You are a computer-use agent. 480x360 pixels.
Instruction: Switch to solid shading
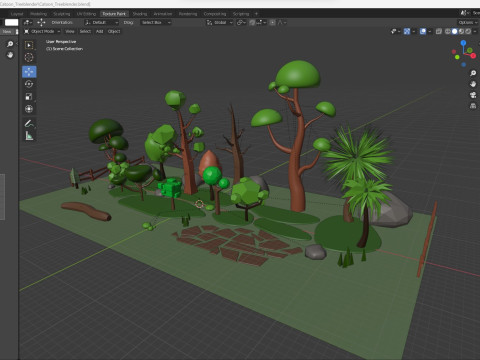(x=454, y=31)
